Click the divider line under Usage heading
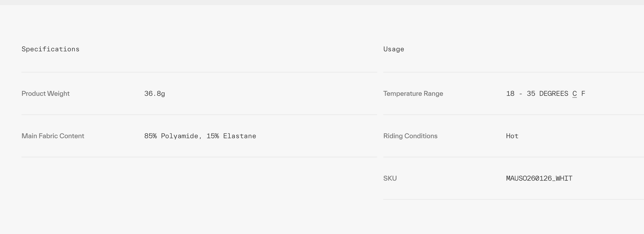This screenshot has width=644, height=234. click(513, 72)
